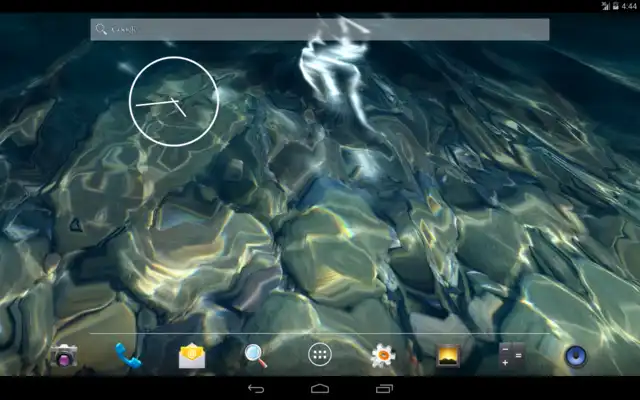Tap the signal strength status icon
This screenshot has height=400, width=640.
pos(605,6)
